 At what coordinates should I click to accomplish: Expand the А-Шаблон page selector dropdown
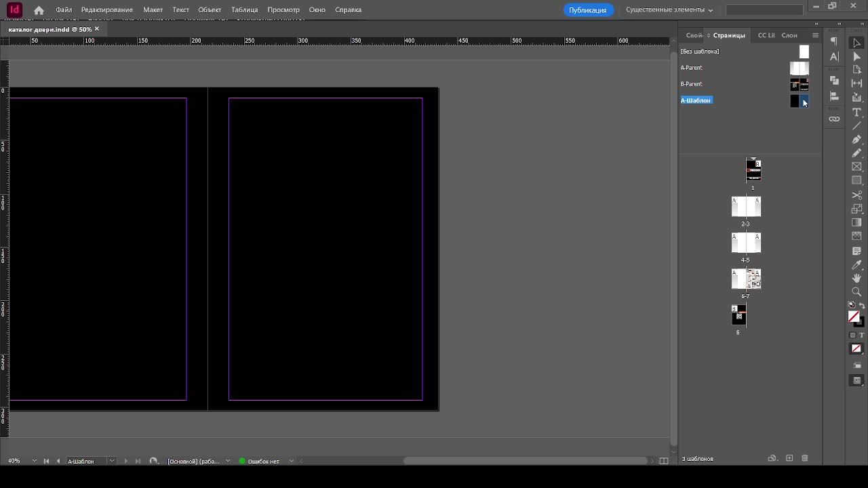[112, 461]
